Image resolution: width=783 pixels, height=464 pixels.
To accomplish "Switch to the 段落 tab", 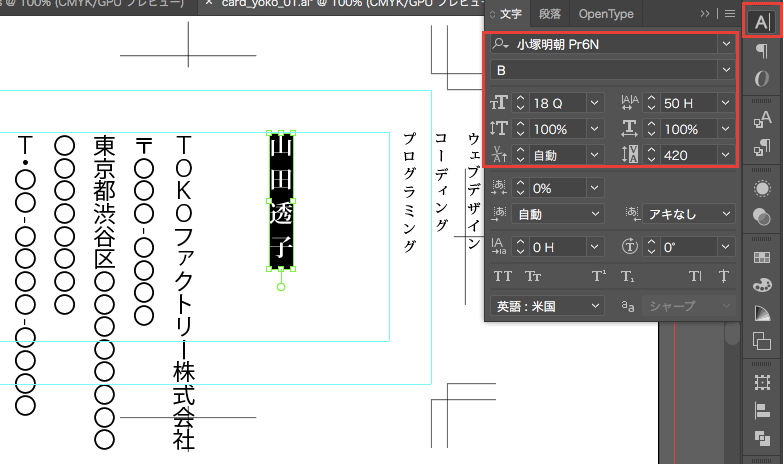I will click(x=550, y=14).
